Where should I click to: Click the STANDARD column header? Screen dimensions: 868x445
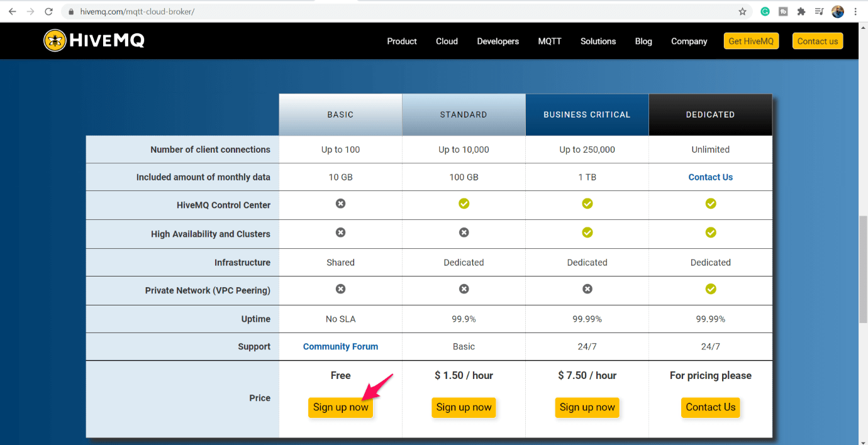pyautogui.click(x=464, y=114)
